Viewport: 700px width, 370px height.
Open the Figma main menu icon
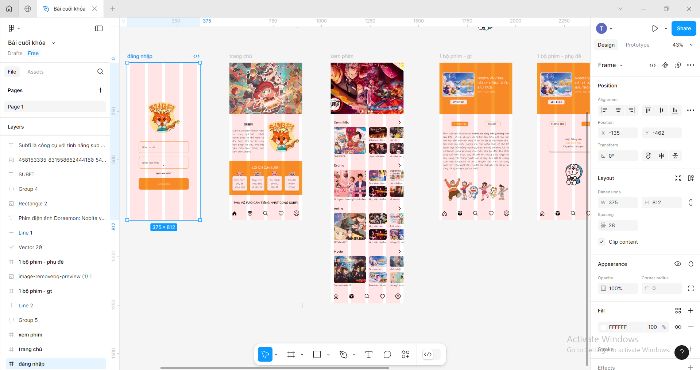[12, 28]
